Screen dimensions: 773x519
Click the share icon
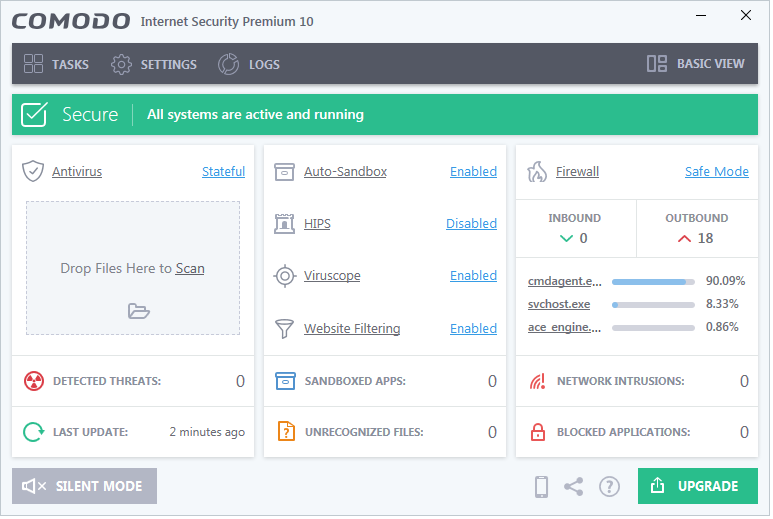click(575, 488)
